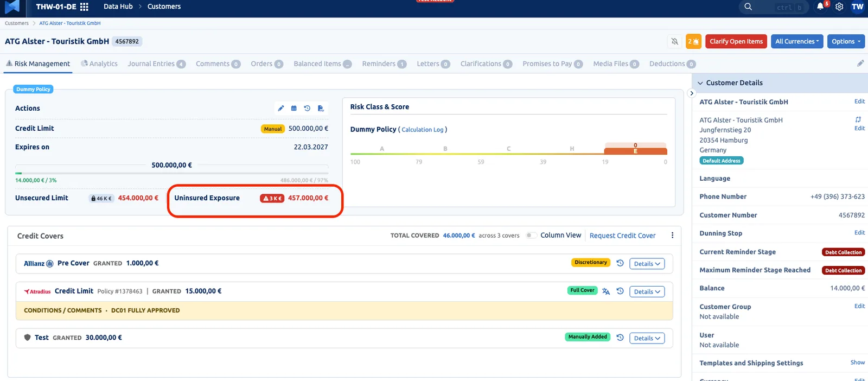This screenshot has width=868, height=381.
Task: Click the search magnifier in top bar
Action: tap(748, 7)
